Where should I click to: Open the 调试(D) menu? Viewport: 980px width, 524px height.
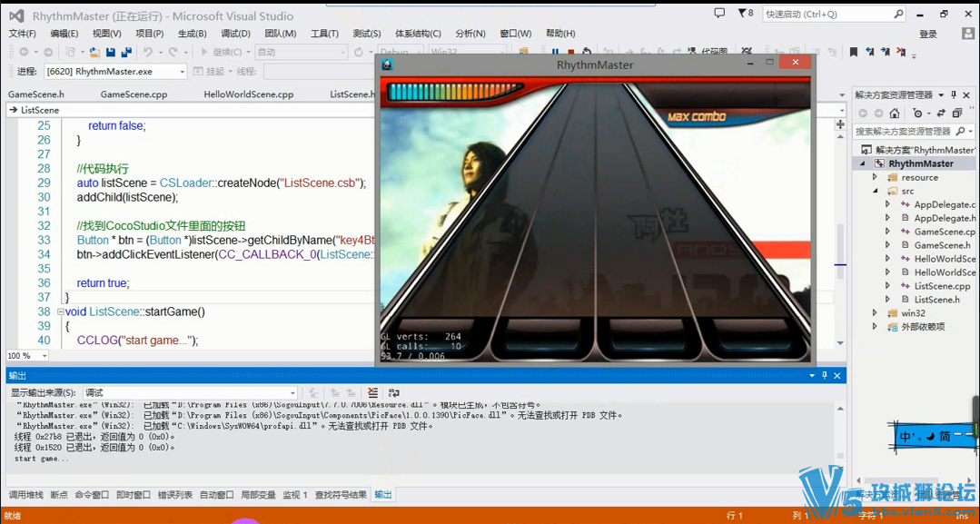click(235, 34)
